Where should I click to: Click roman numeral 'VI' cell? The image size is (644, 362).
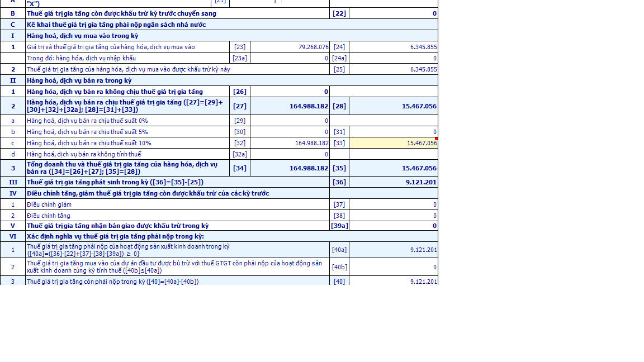pyautogui.click(x=13, y=236)
